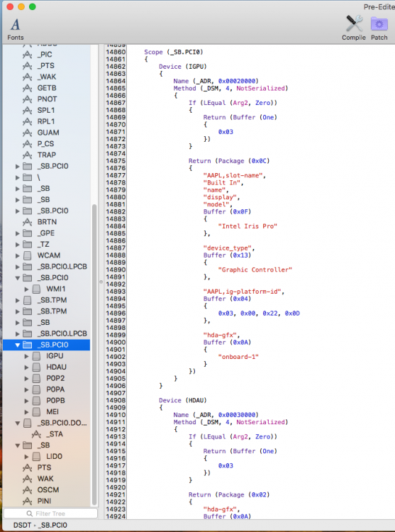Open the Fonts panel from toolbar

[x=16, y=30]
